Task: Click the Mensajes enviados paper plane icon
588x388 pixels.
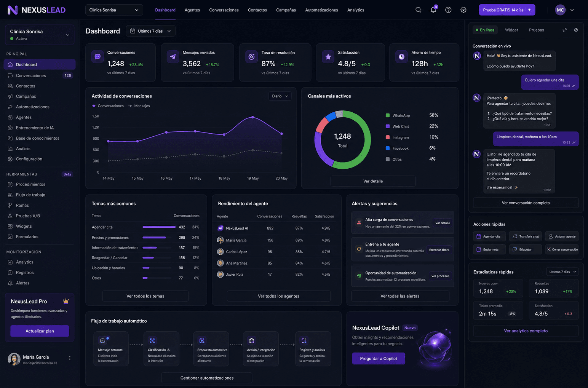Action: pos(173,56)
